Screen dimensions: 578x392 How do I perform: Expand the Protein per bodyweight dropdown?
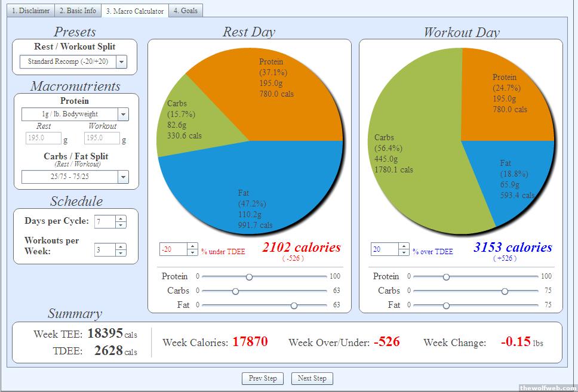pos(123,114)
